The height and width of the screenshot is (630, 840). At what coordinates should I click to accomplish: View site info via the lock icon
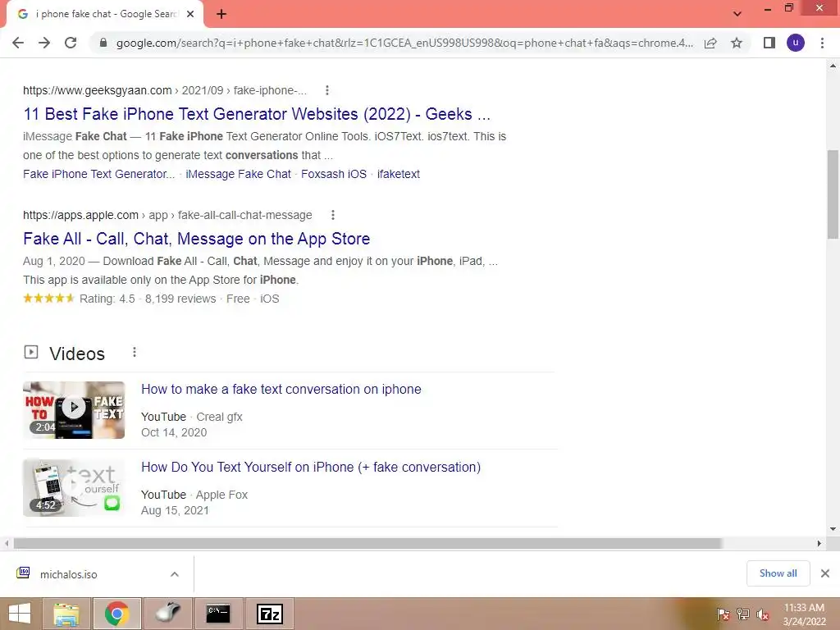pos(103,43)
